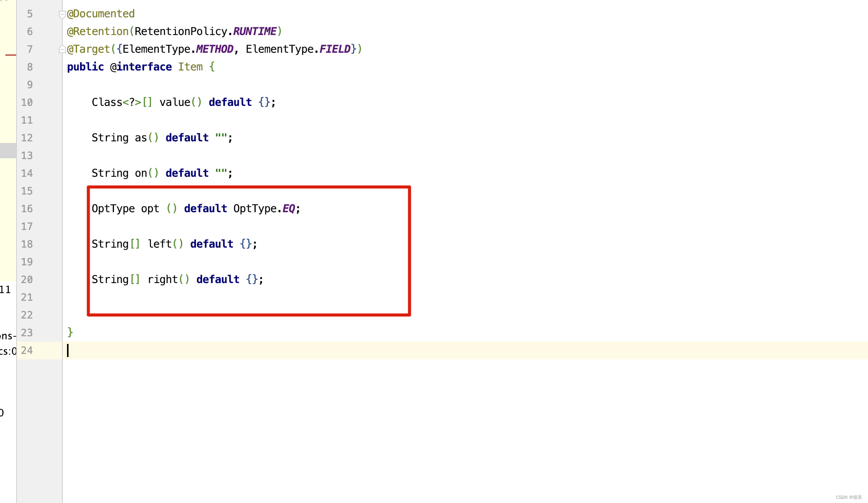The height and width of the screenshot is (503, 868).
Task: Click the opt method name
Action: point(150,209)
